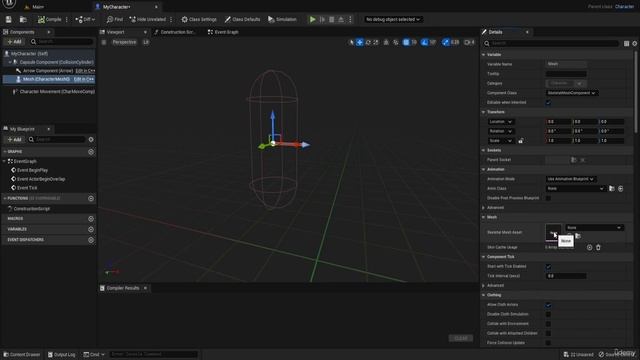This screenshot has height=360, width=640.
Task: Click the green Play button
Action: pos(312,19)
